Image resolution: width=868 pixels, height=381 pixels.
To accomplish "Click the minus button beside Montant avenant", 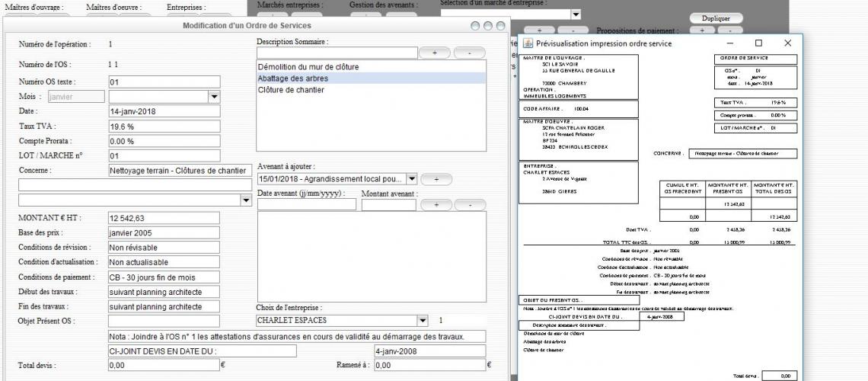I will point(470,205).
